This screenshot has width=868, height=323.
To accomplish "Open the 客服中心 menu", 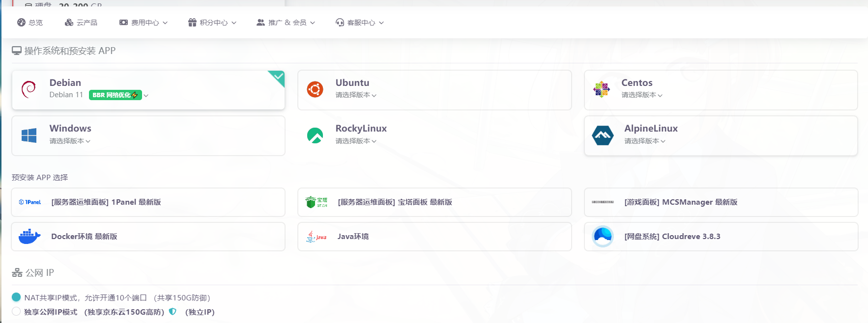I will [x=360, y=23].
